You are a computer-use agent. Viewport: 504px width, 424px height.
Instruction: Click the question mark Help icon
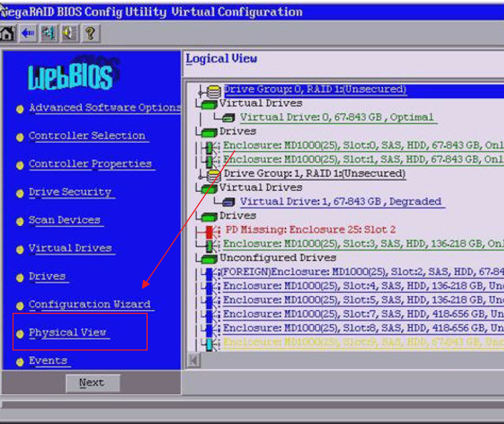(90, 34)
